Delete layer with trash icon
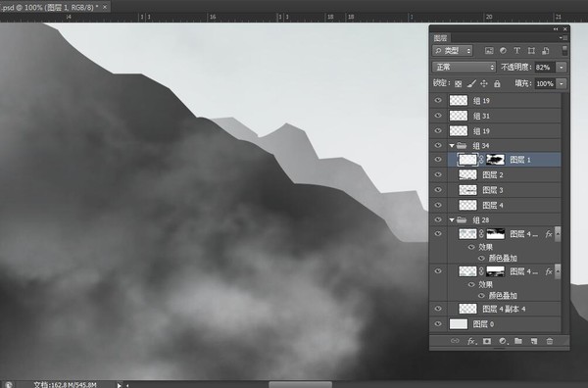Screen dimensions: 588x388 coord(550,341)
